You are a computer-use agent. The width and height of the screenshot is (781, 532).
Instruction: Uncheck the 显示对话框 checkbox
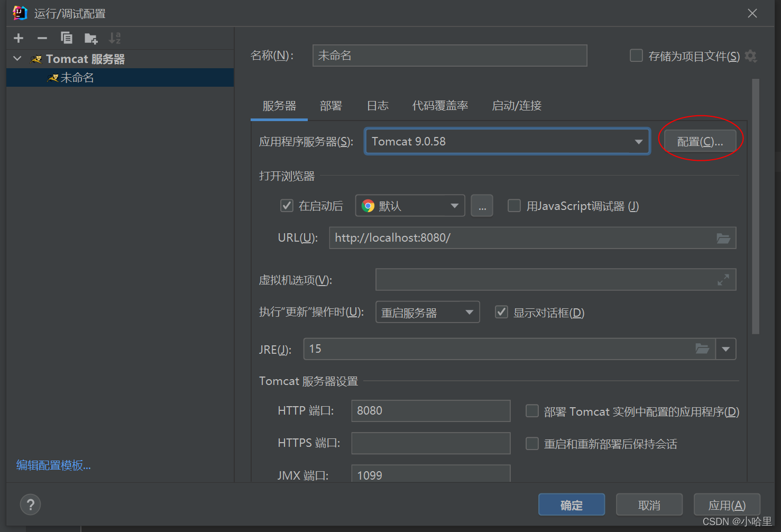click(501, 312)
